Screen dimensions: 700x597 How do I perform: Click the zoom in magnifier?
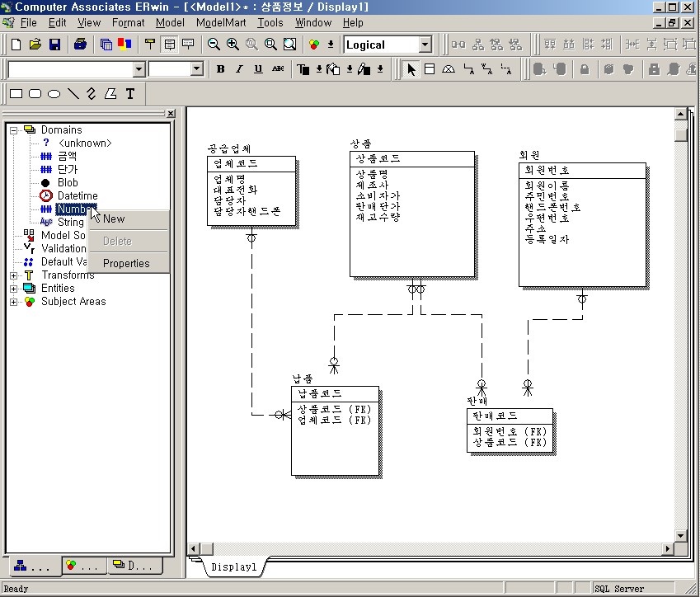[233, 45]
